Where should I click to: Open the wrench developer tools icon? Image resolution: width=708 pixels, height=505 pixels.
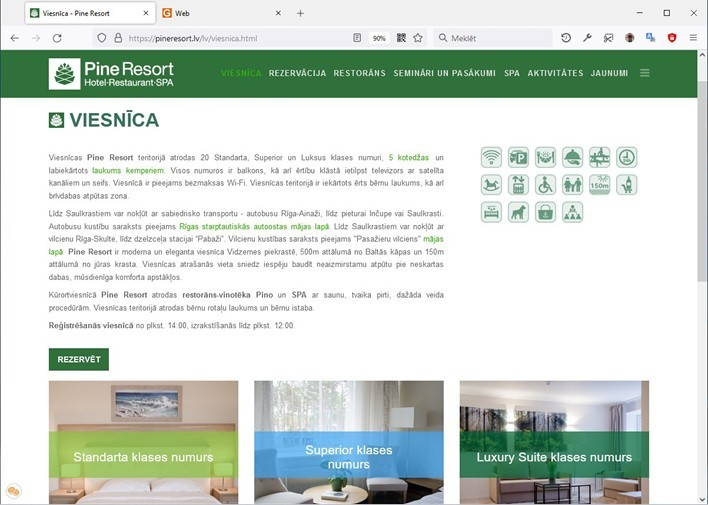(x=587, y=38)
